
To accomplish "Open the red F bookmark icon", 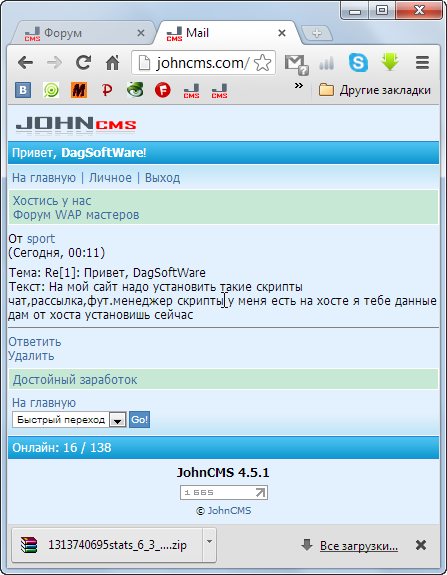I will pyautogui.click(x=162, y=90).
